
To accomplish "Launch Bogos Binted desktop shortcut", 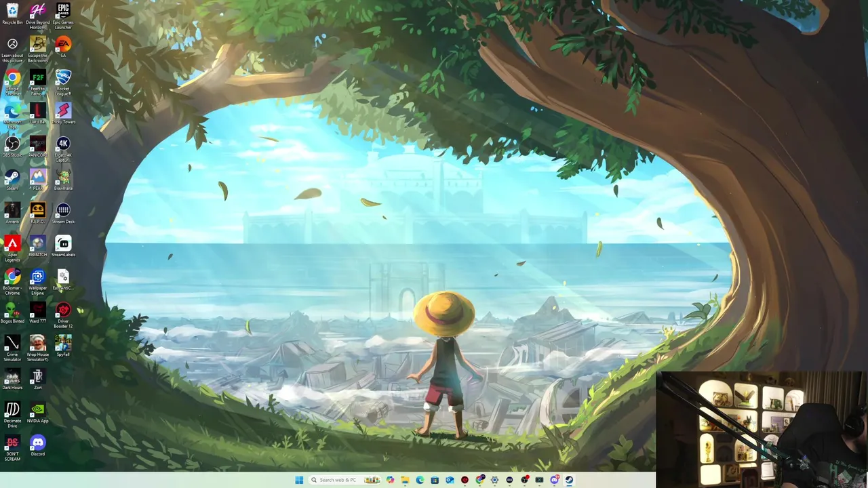I will [x=12, y=312].
